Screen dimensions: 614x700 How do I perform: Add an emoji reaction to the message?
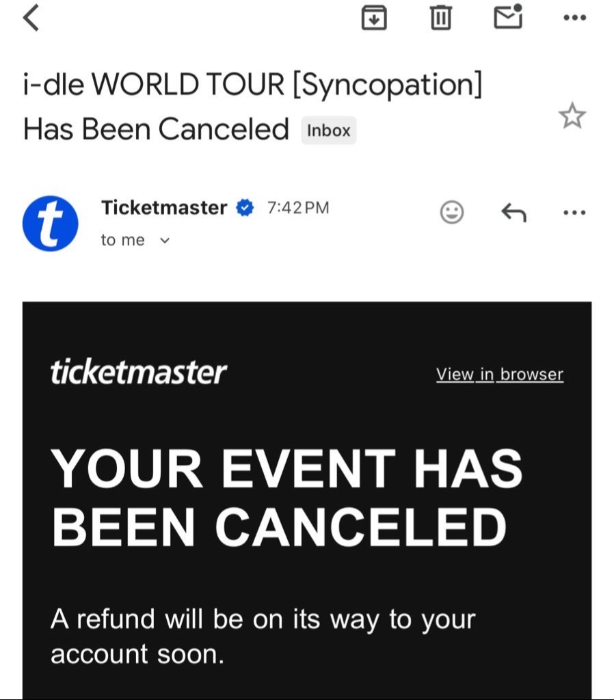pos(452,212)
